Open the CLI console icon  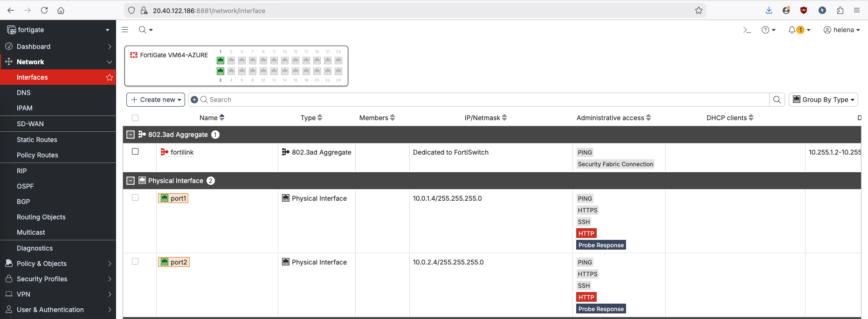coord(747,30)
